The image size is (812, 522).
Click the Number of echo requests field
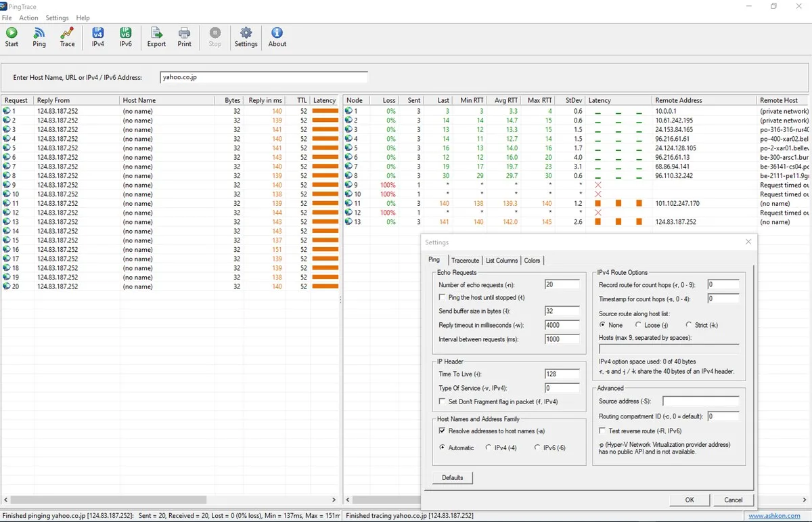click(x=562, y=284)
